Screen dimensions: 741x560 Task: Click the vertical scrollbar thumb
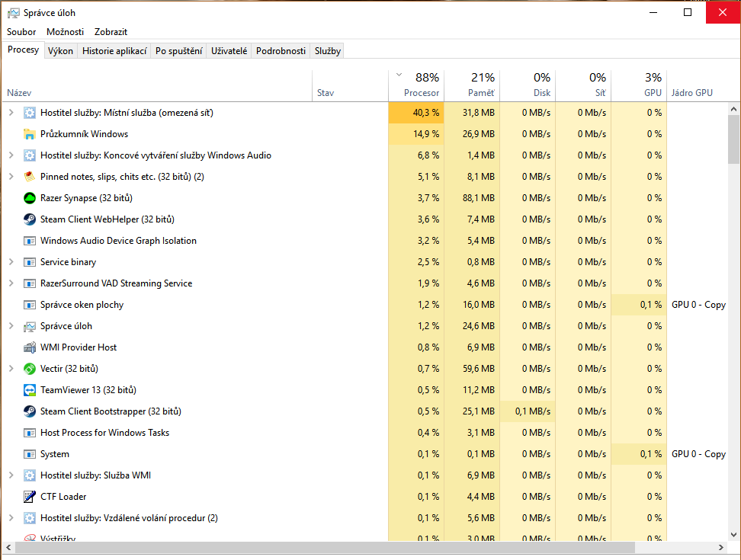click(733, 139)
